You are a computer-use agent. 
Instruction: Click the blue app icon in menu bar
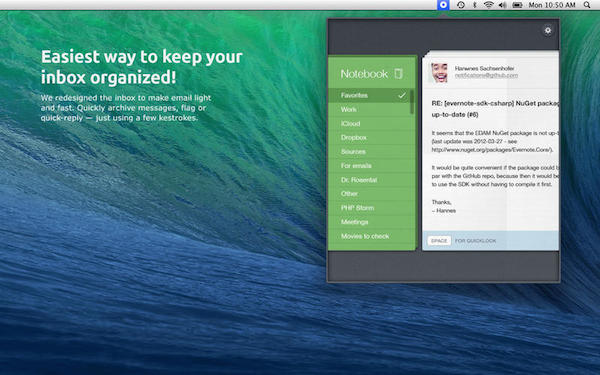(443, 5)
